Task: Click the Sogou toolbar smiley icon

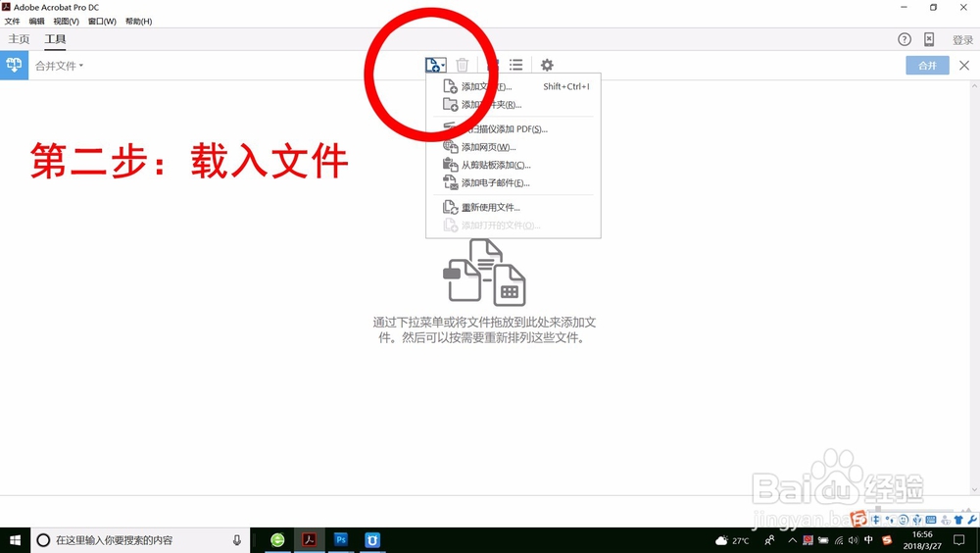Action: (904, 520)
